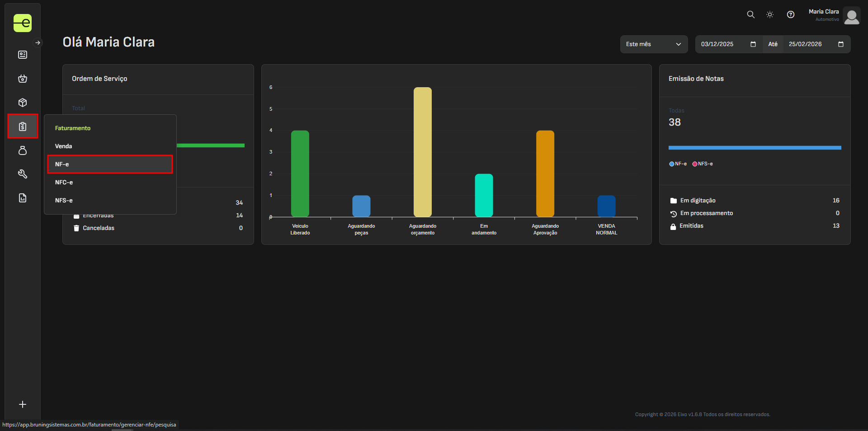Toggle light theme with the sun icon
This screenshot has width=868, height=431.
click(x=770, y=14)
